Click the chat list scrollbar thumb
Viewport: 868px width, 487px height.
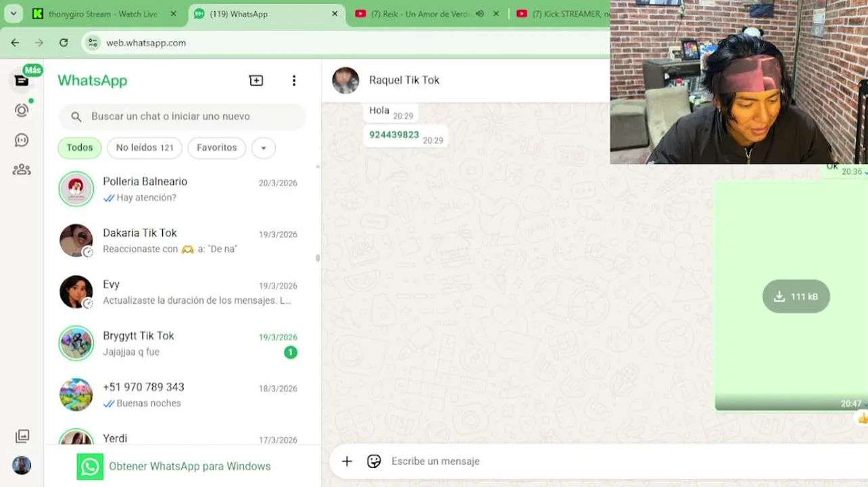[x=318, y=258]
